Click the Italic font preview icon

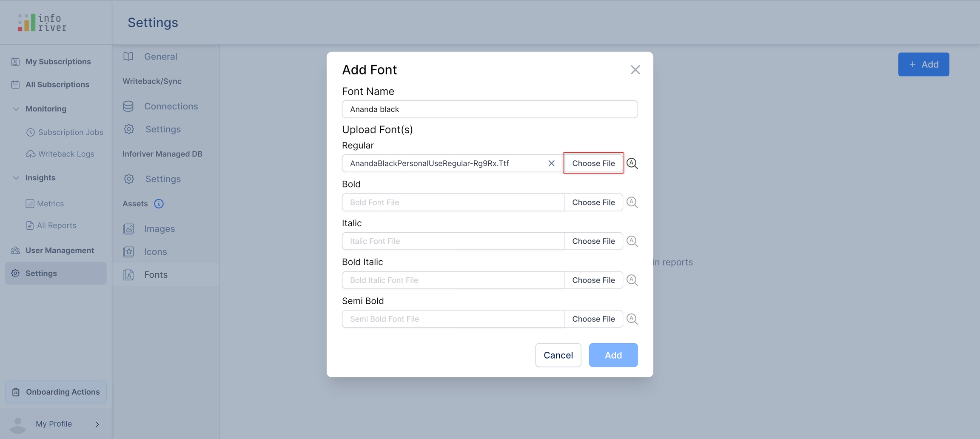pos(632,241)
